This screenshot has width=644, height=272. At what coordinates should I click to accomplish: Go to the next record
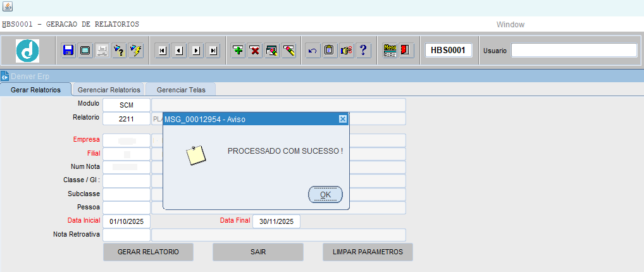tap(196, 51)
